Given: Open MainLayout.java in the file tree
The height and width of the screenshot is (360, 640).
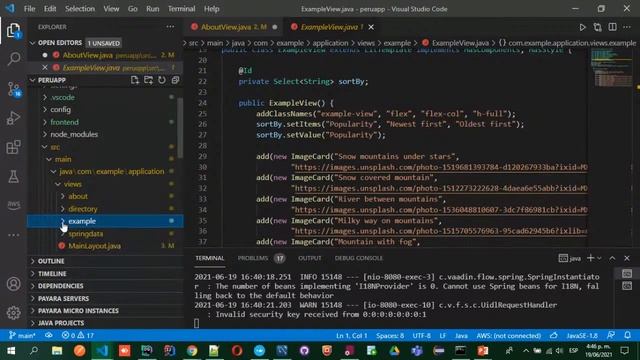Looking at the screenshot, I should (x=94, y=246).
